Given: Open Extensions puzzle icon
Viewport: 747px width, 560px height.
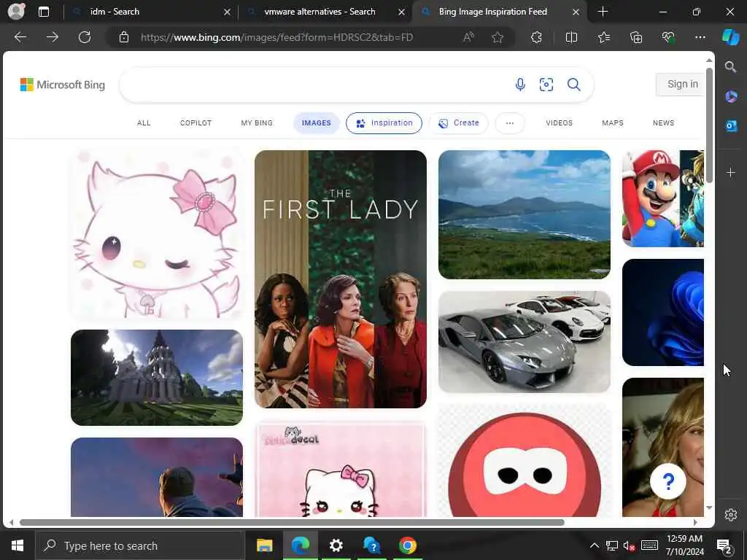Looking at the screenshot, I should pos(536,37).
